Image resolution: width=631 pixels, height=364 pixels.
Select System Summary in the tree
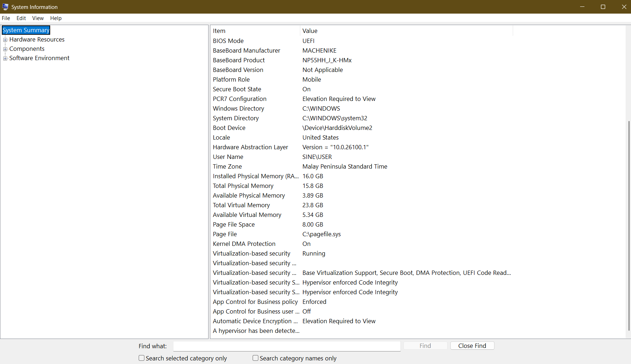(26, 30)
